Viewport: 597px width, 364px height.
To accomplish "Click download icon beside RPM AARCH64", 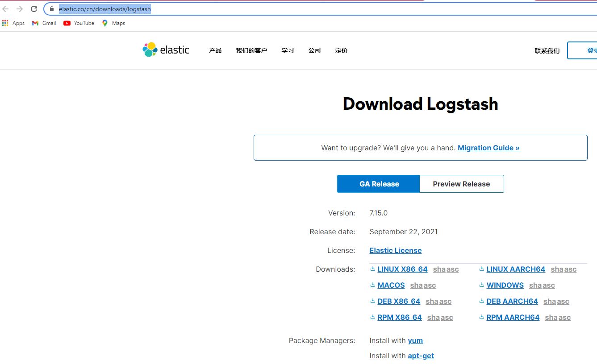I will coord(482,317).
